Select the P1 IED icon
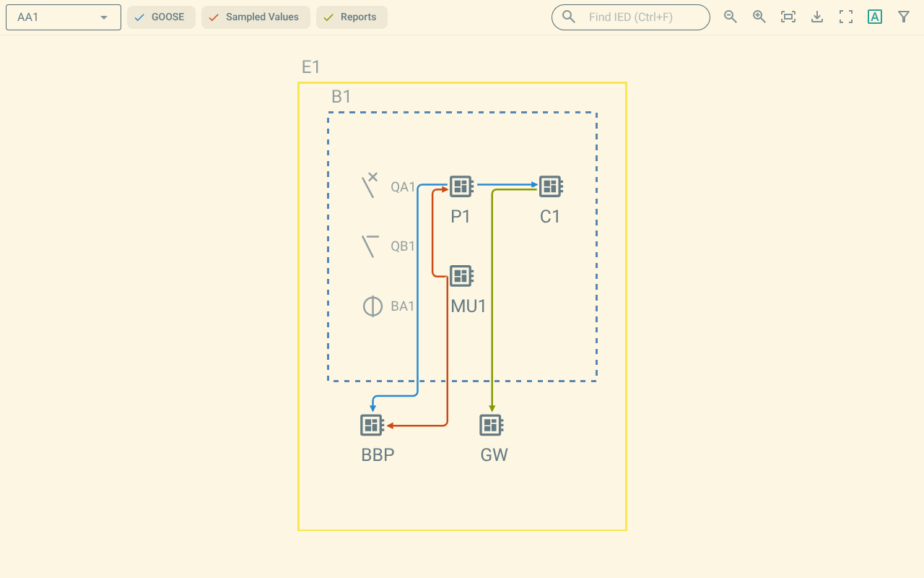 pyautogui.click(x=461, y=186)
